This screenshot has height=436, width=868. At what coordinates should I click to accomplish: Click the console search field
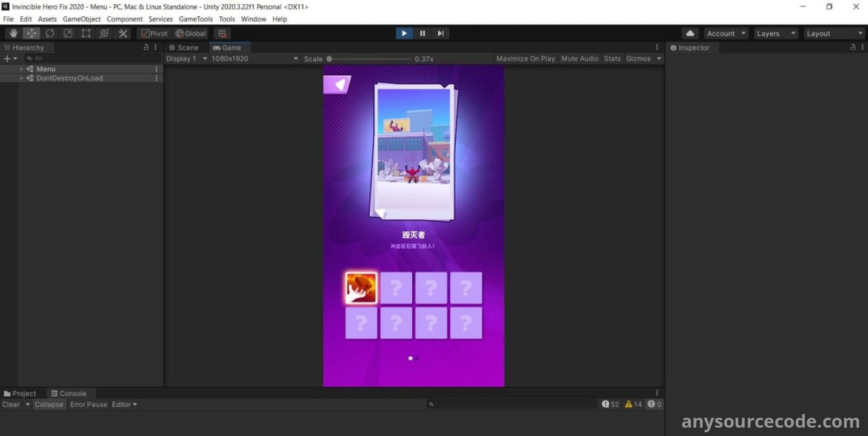(x=513, y=405)
